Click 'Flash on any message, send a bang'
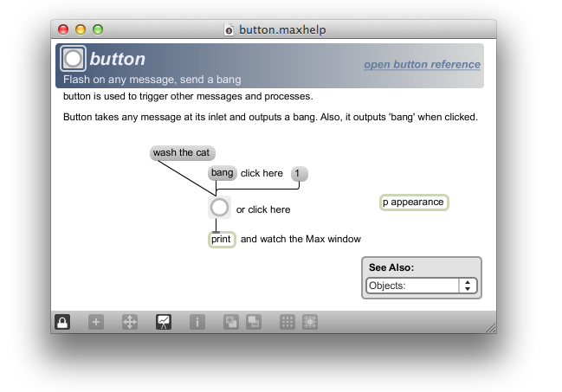The height and width of the screenshot is (392, 562). (x=152, y=80)
